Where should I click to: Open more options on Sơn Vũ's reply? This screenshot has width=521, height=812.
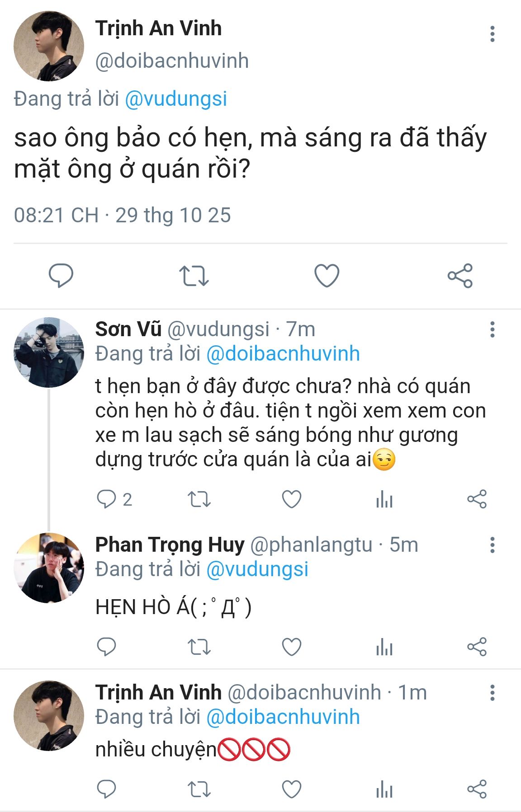492,329
